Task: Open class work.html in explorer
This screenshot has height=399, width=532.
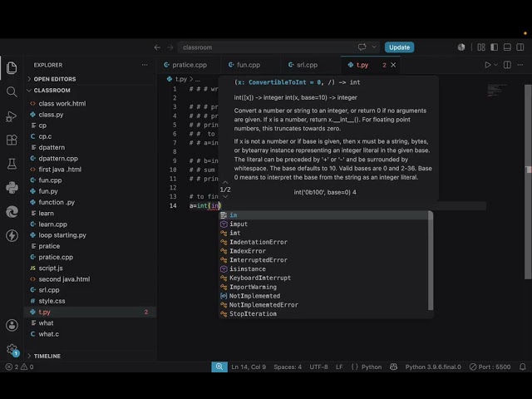Action: coord(90,103)
